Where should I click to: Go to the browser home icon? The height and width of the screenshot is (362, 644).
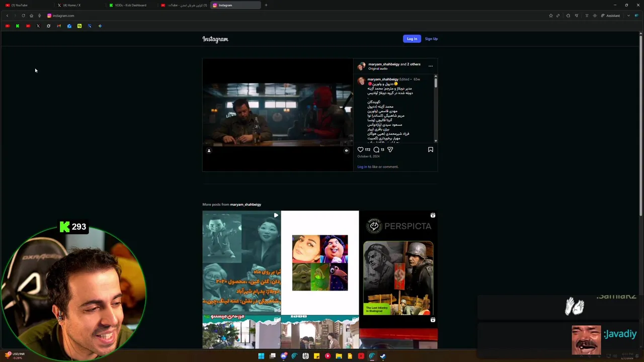pyautogui.click(x=31, y=16)
